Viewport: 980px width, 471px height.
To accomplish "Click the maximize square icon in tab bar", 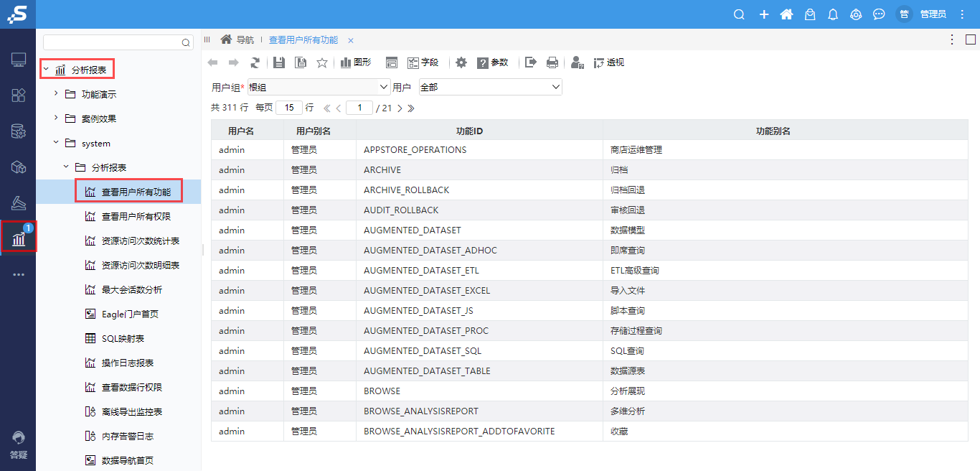I will pyautogui.click(x=970, y=39).
